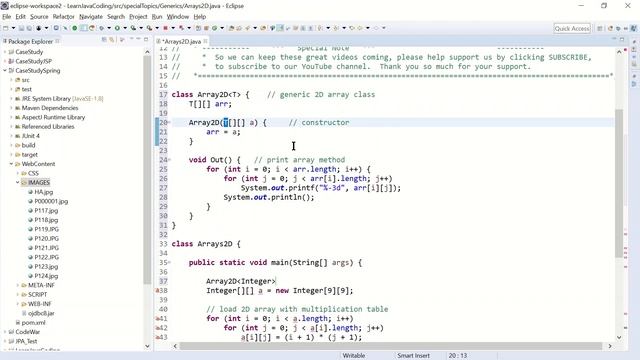
Task: Toggle code folding at line 35 main method
Action: tap(169, 262)
